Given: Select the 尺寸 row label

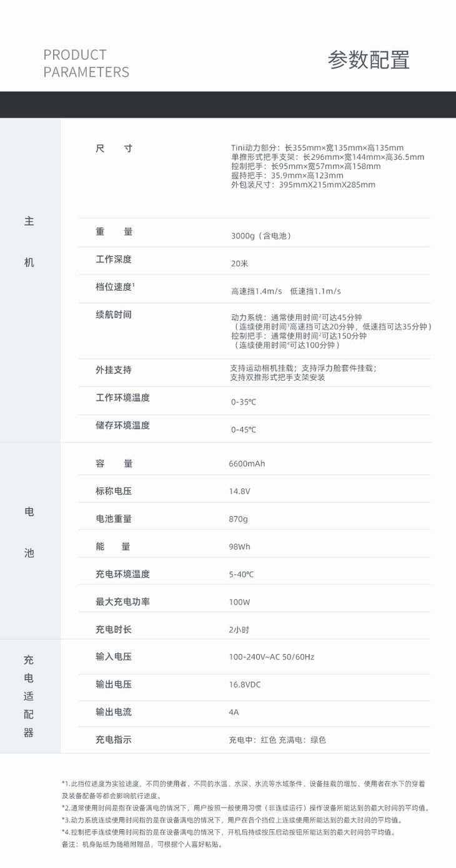Looking at the screenshot, I should (114, 149).
